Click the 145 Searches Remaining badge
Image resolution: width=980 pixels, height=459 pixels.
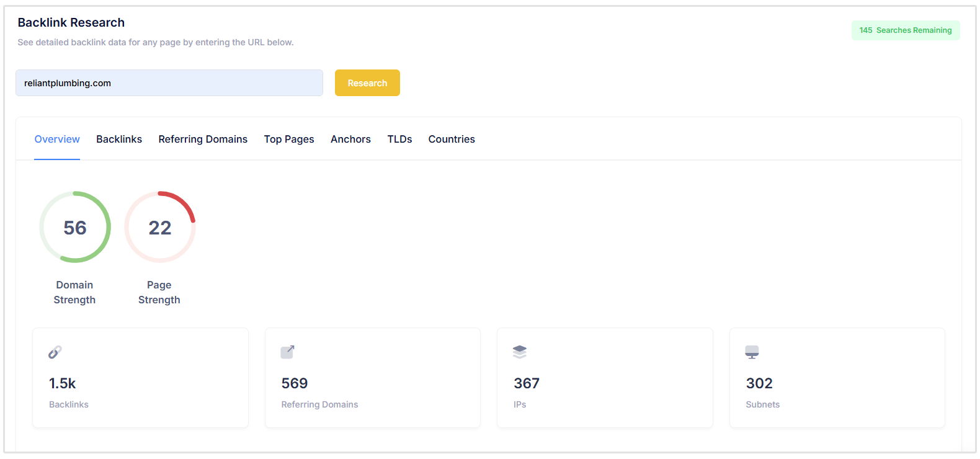(x=906, y=30)
